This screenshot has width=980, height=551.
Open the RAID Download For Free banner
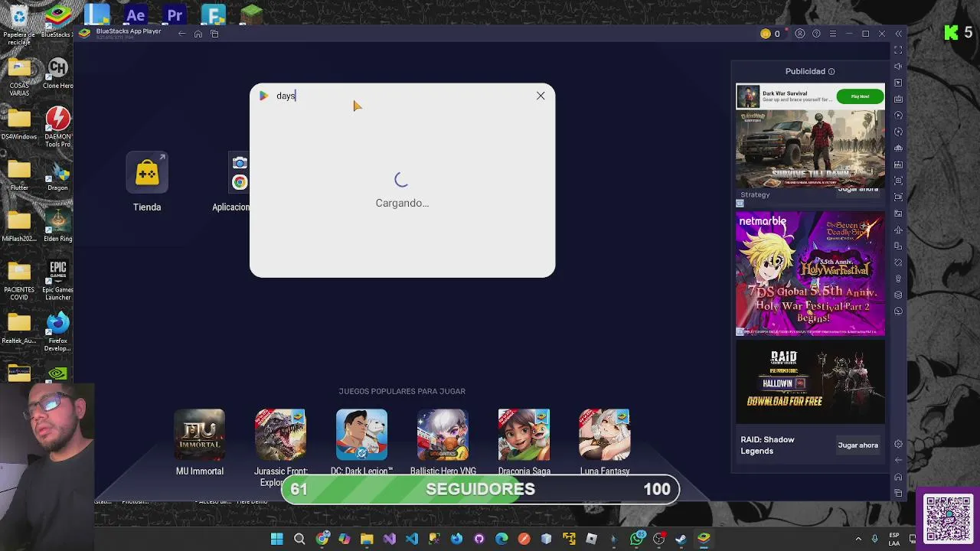[x=810, y=381]
